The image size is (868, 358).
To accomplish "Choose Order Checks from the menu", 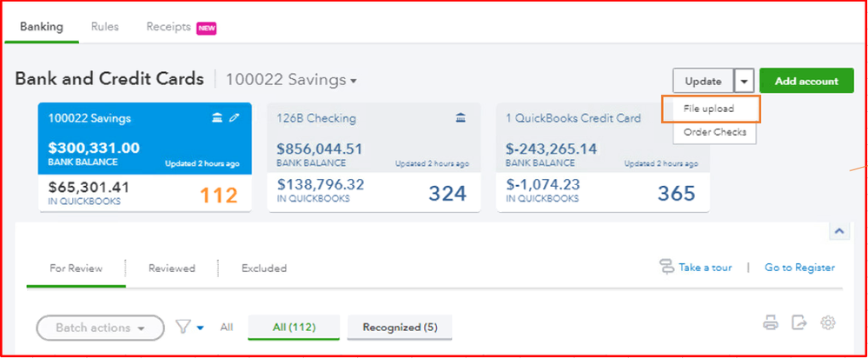I will (x=709, y=133).
